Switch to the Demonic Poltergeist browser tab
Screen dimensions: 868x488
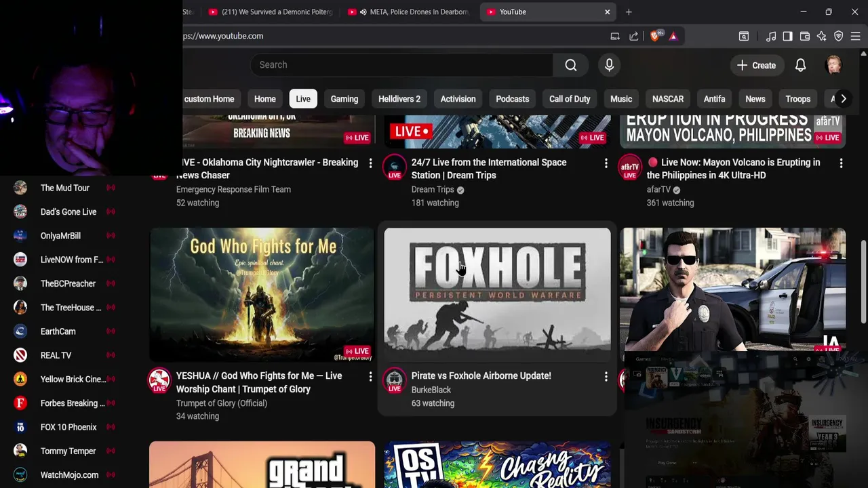(x=271, y=12)
